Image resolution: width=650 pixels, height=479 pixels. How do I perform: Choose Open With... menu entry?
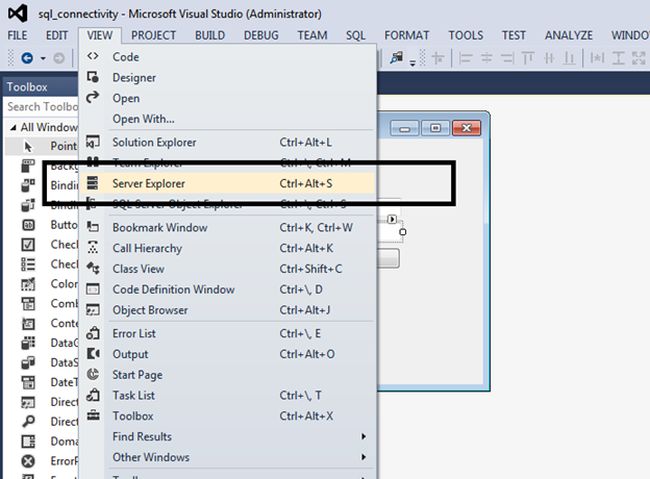227,119
